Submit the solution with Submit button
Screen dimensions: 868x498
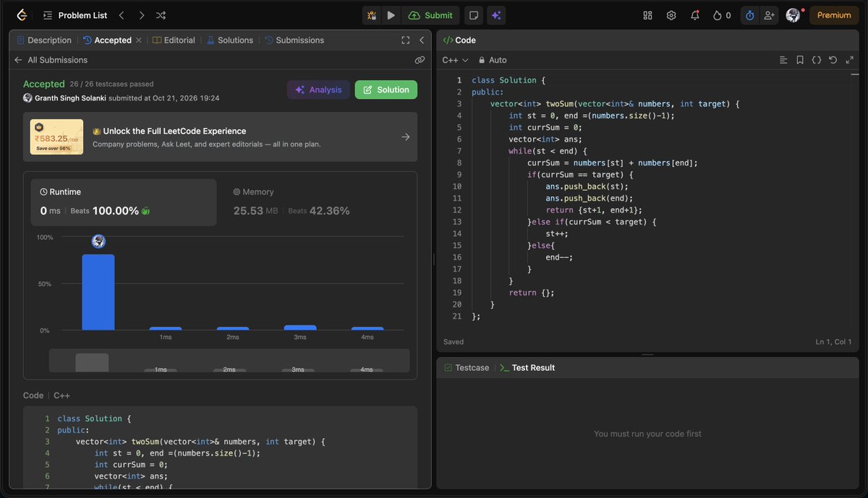pos(431,15)
